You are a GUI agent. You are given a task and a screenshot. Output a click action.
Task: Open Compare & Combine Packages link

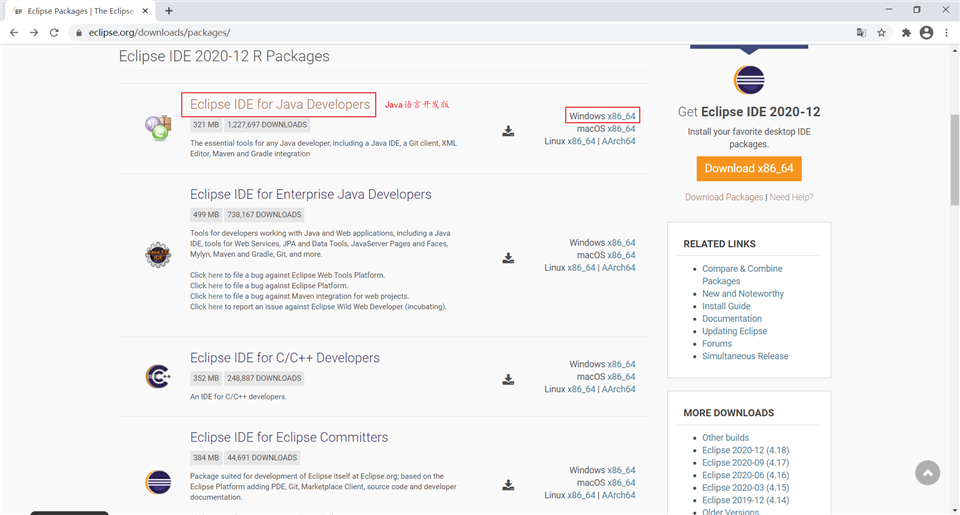[742, 275]
